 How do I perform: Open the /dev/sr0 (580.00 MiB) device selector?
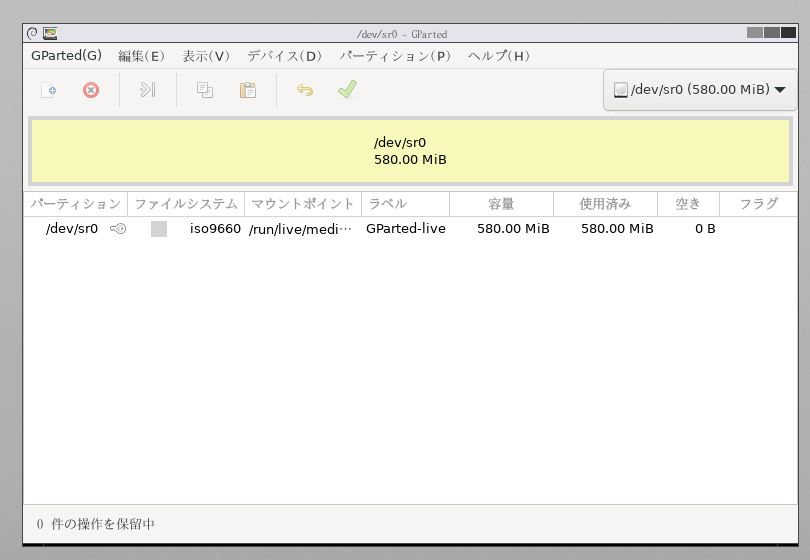(699, 90)
